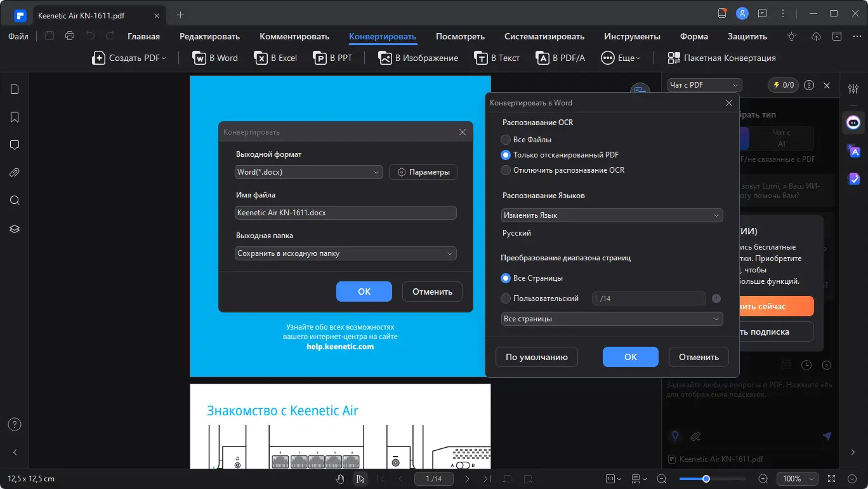Click the Save icon in quick access bar
The image size is (868, 489).
(x=49, y=36)
